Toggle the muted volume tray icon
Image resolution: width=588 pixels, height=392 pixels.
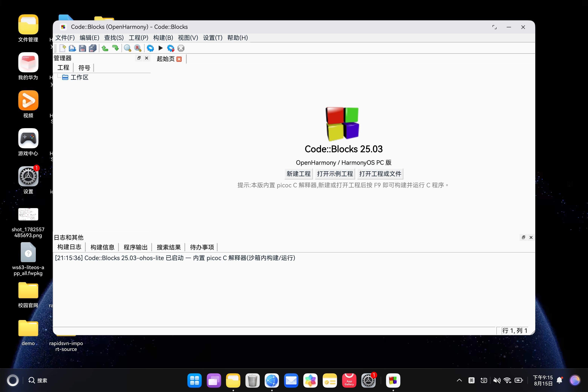click(x=497, y=381)
